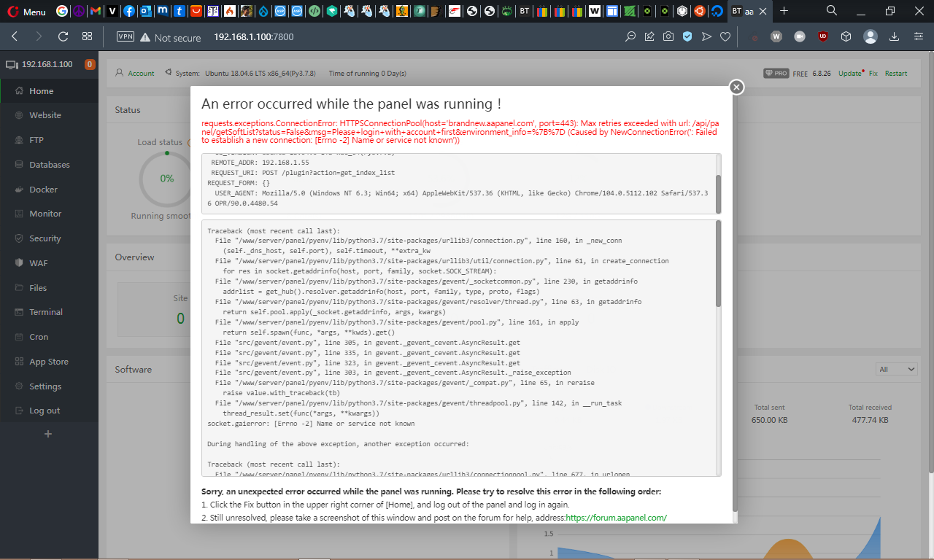The image size is (934, 560).
Task: Click the 192.168.1.100:7800 address field
Action: (253, 37)
